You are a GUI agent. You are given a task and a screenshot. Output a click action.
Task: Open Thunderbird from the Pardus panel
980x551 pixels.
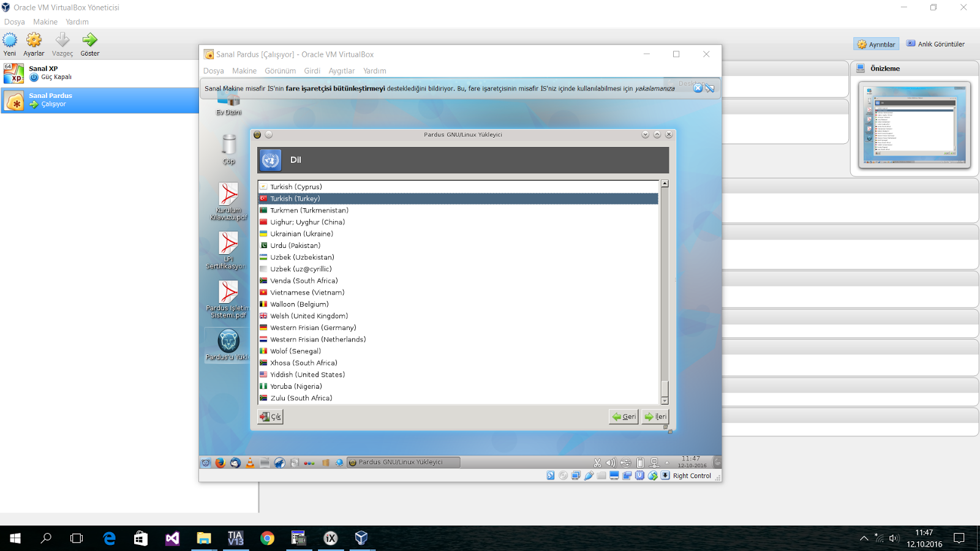tap(235, 463)
